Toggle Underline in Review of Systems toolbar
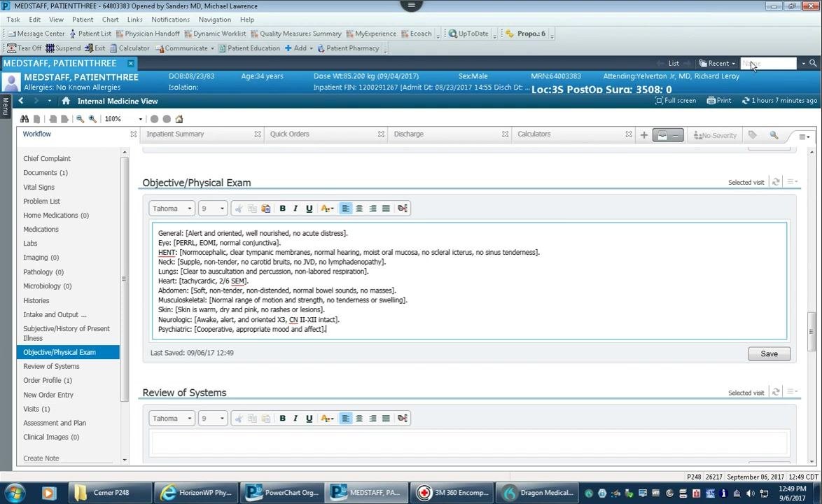 [309, 418]
